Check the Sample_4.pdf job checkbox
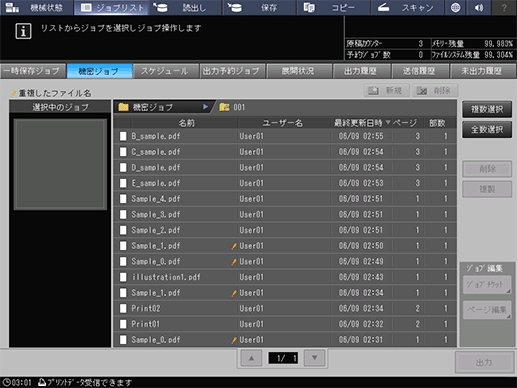The height and width of the screenshot is (388, 517). coord(123,199)
